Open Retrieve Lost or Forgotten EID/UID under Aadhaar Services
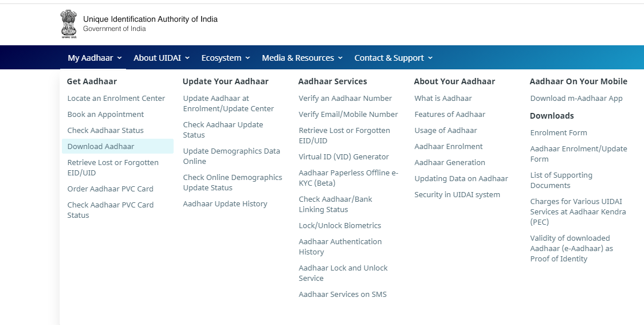 pos(344,136)
